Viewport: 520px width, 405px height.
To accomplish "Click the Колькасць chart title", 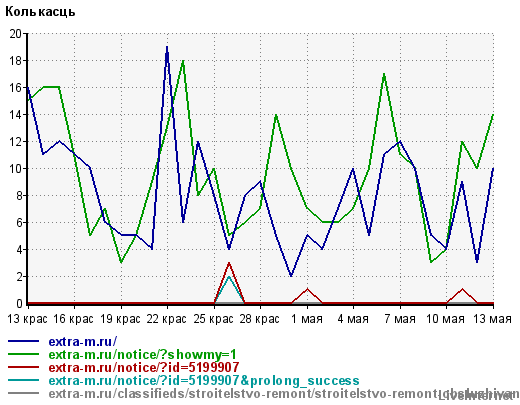I will [40, 12].
